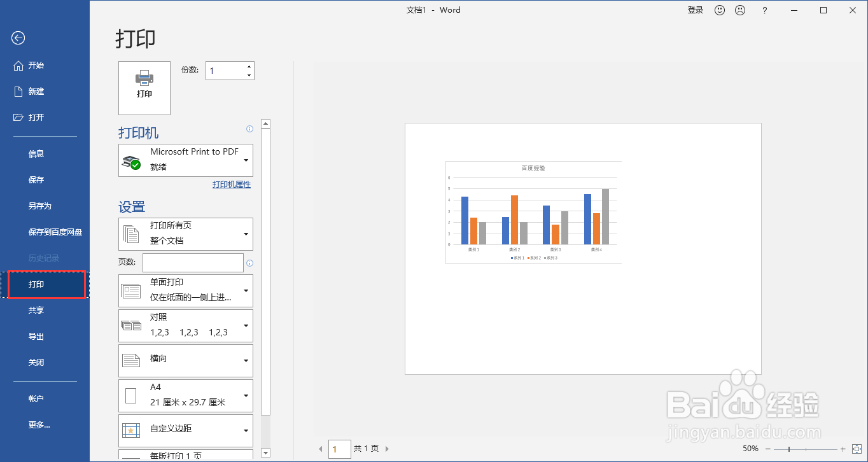Click the 页数 pages input field
Screen dimensions: 868x462
point(193,263)
